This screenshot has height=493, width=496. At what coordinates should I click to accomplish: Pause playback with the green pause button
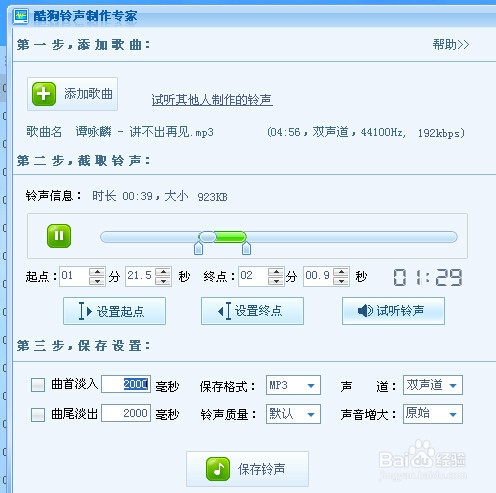(x=59, y=236)
